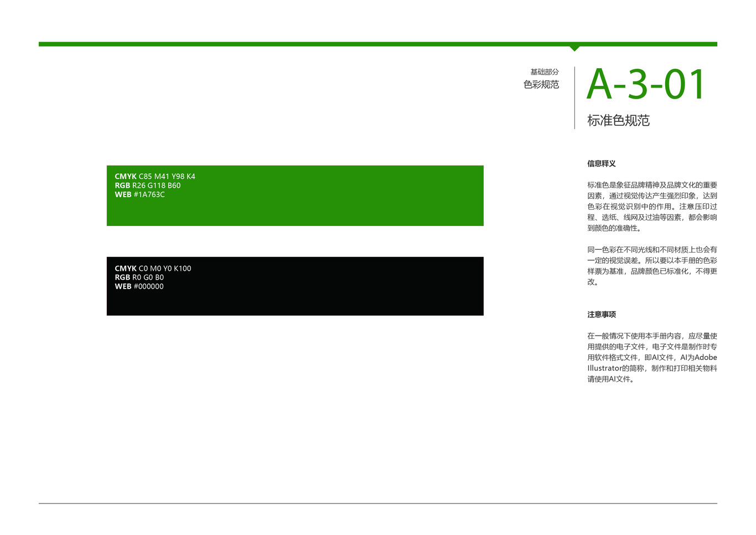The height and width of the screenshot is (535, 756).
Task: Click the green standard color swatch
Action: tap(295, 196)
